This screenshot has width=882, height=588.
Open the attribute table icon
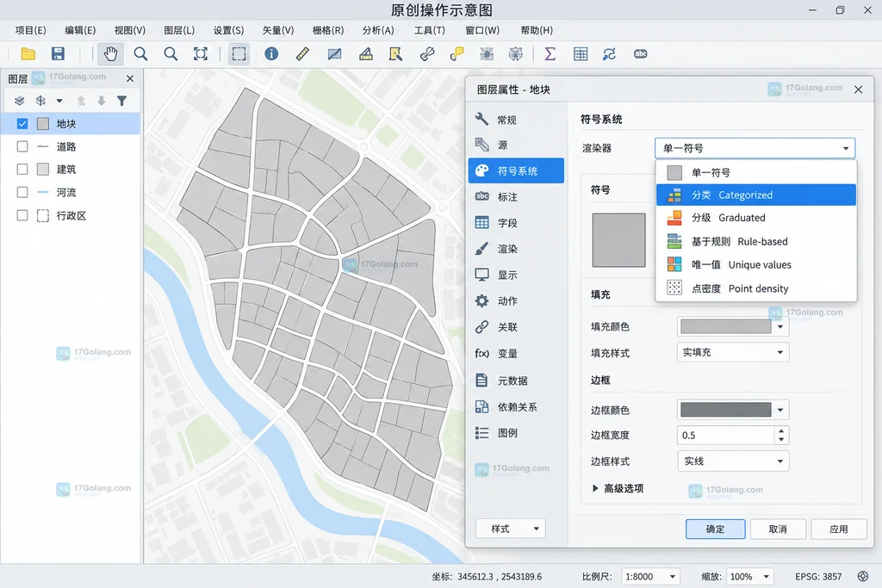[581, 54]
